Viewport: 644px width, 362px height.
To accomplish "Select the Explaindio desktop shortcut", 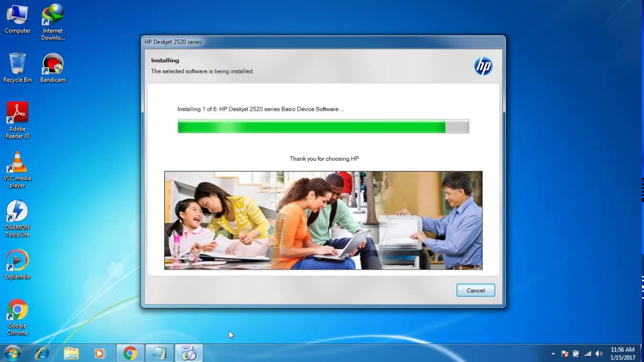I will [18, 264].
